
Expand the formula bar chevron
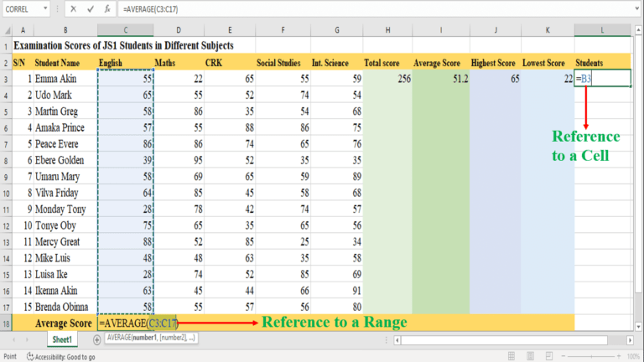pos(637,8)
